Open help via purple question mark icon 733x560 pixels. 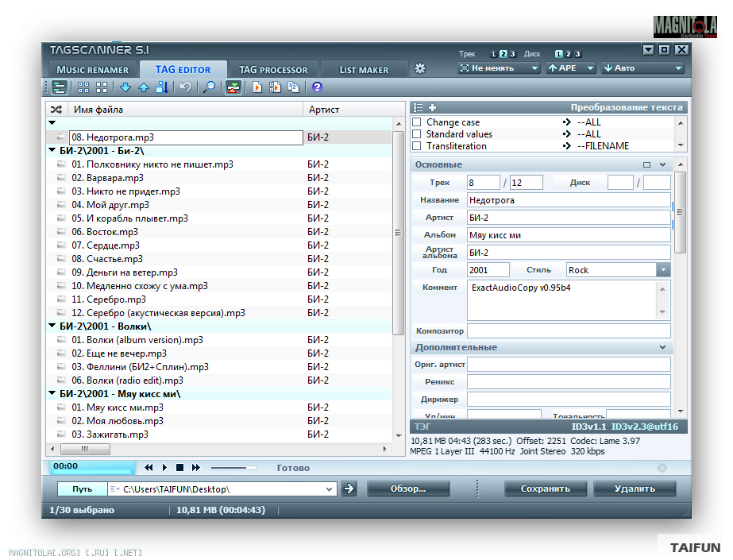pos(317,87)
